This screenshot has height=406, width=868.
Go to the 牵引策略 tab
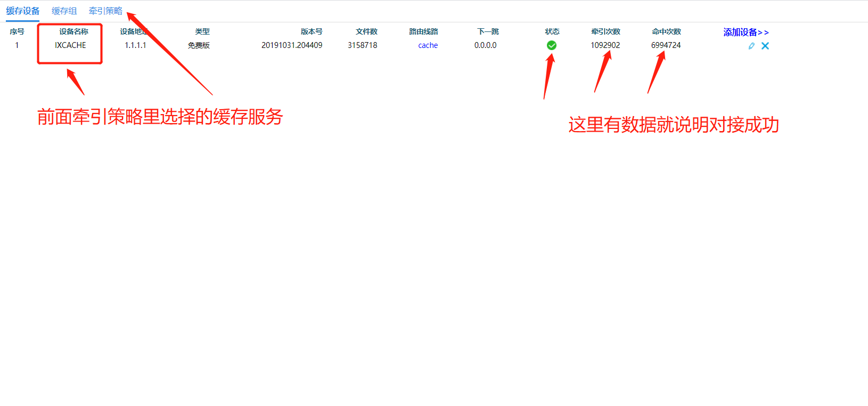[105, 11]
